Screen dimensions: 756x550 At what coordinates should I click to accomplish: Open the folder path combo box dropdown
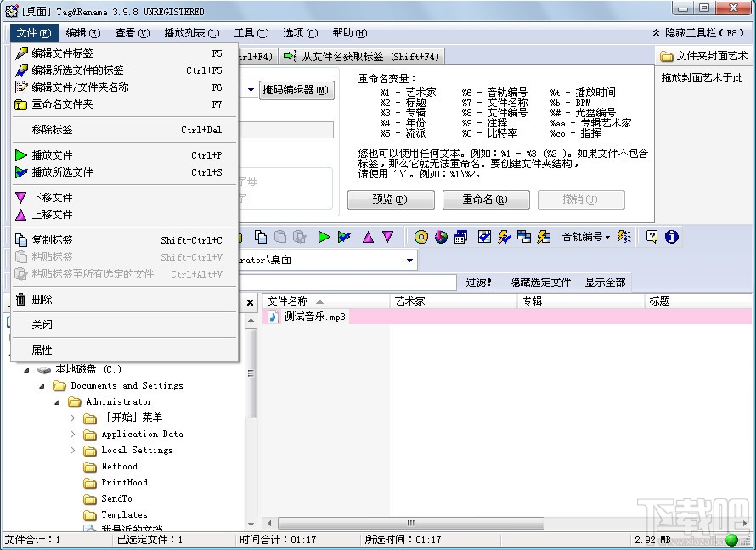click(x=409, y=260)
